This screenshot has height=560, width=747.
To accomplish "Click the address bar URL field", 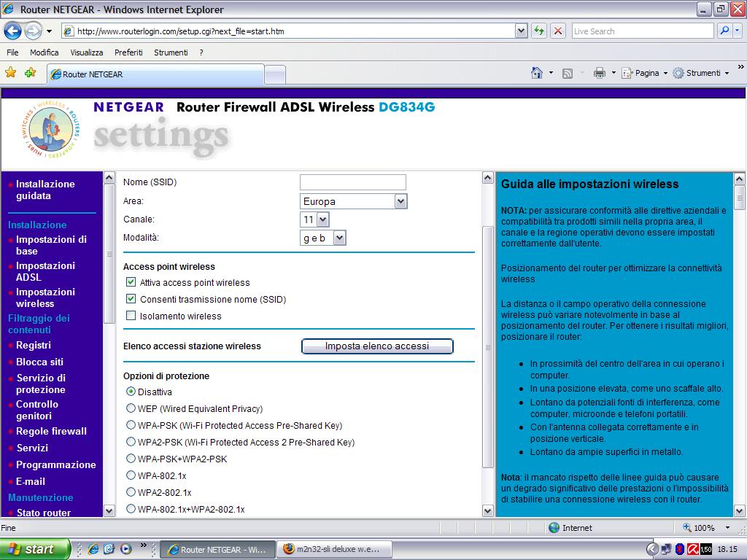I will [295, 31].
